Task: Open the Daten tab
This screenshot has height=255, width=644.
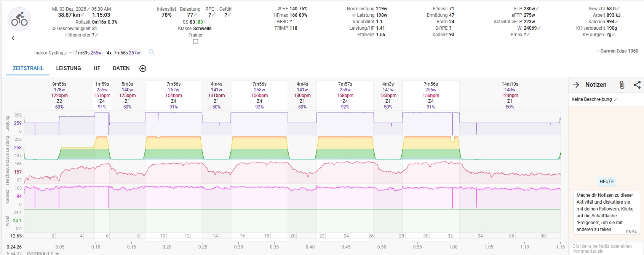Action: click(121, 68)
